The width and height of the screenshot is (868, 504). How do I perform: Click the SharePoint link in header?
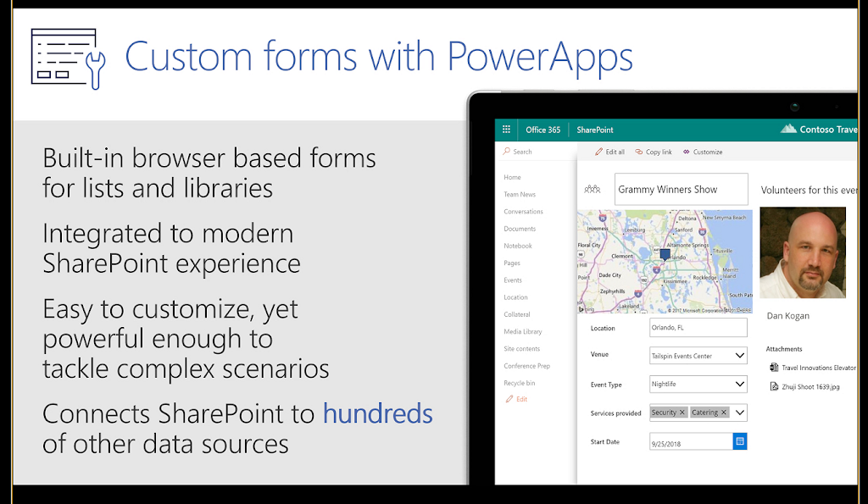pyautogui.click(x=594, y=130)
